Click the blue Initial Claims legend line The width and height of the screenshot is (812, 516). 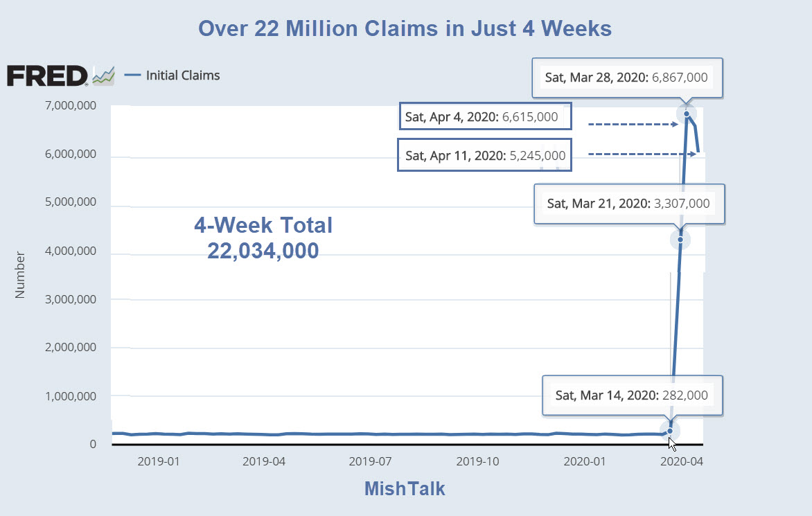point(132,75)
